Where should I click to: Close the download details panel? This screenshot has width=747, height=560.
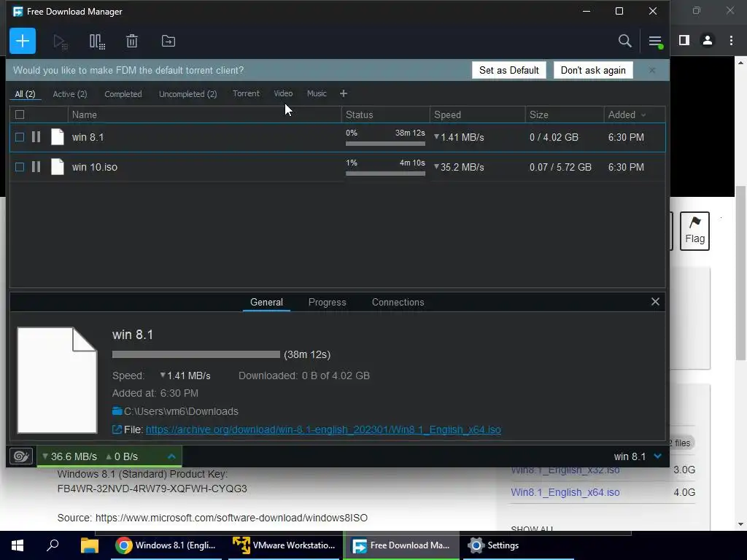coord(656,301)
